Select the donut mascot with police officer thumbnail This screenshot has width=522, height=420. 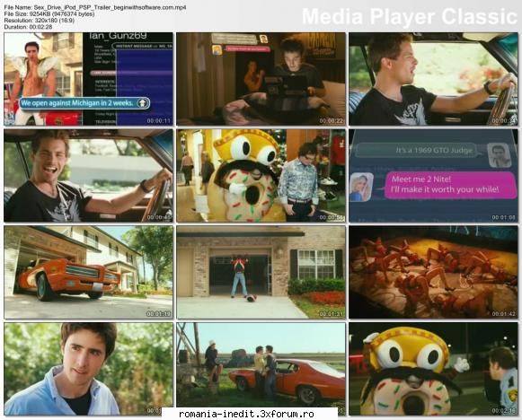(x=433, y=369)
